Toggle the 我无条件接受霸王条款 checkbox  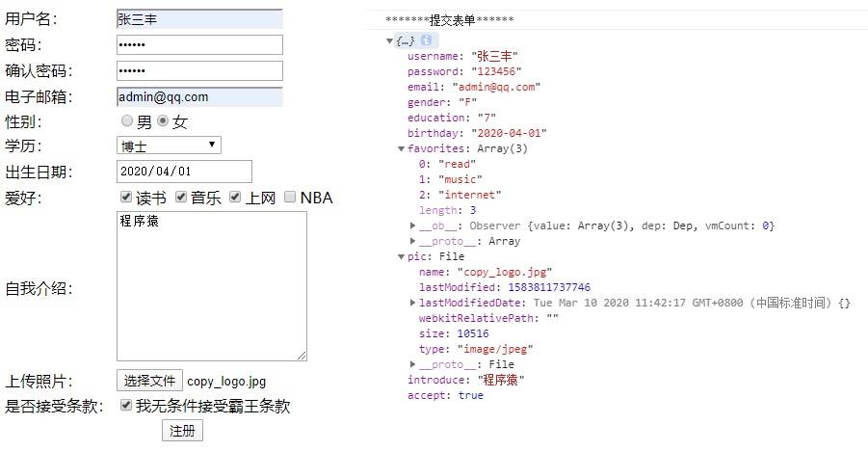tap(125, 406)
